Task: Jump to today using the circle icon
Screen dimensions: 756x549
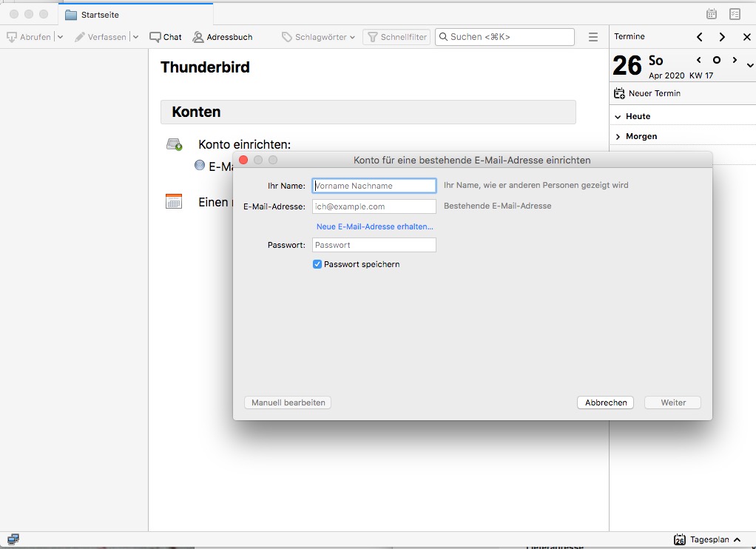Action: click(x=717, y=60)
